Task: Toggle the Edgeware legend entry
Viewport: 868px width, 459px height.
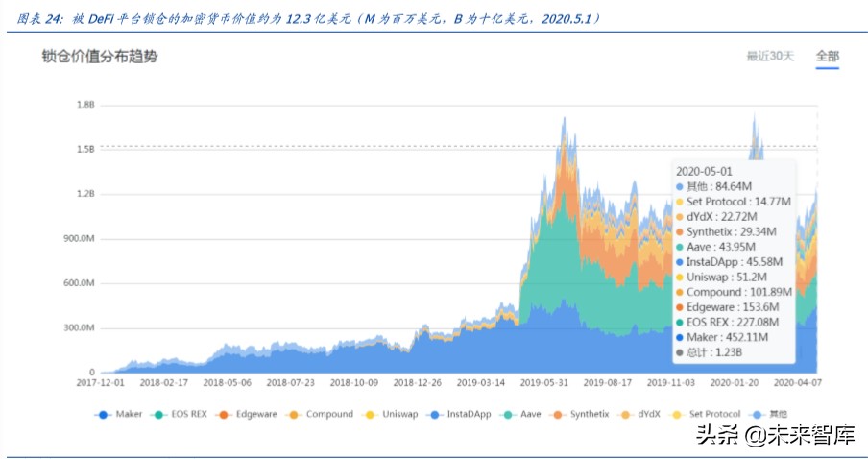Action: pyautogui.click(x=246, y=414)
